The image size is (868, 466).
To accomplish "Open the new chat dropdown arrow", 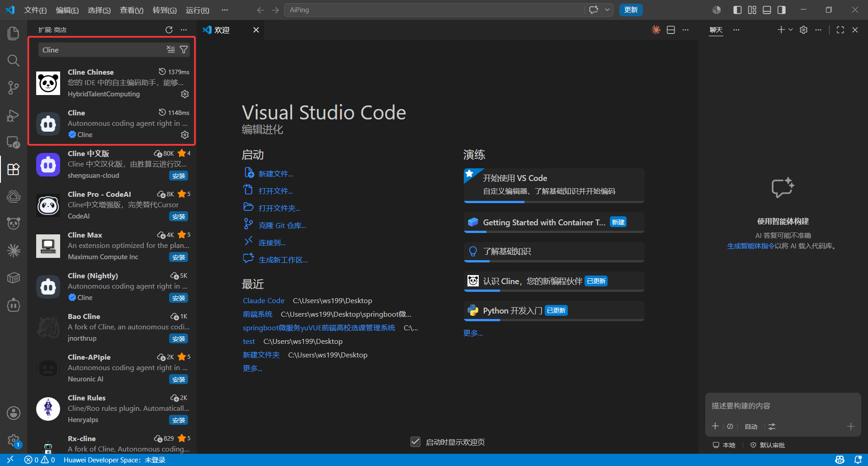I will tap(791, 30).
